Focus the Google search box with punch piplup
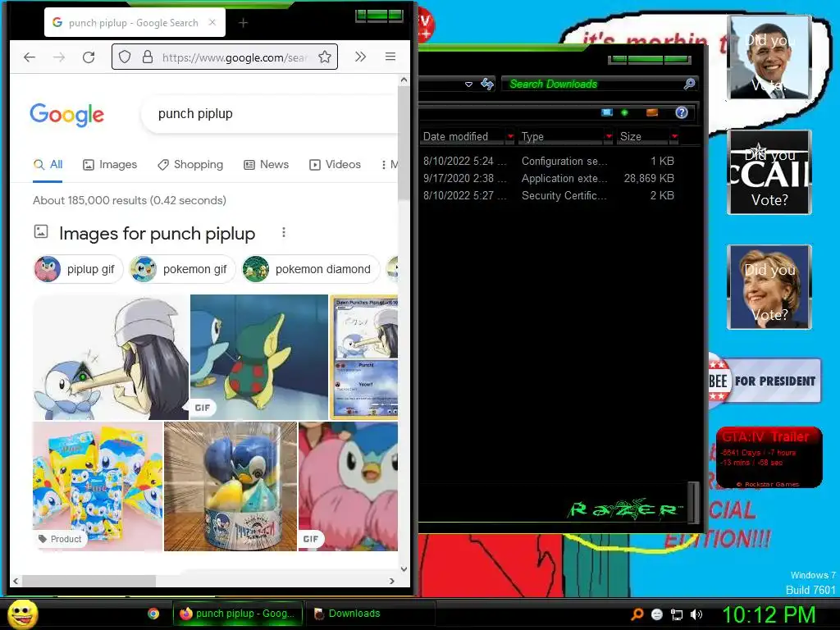This screenshot has width=840, height=630. (x=271, y=113)
